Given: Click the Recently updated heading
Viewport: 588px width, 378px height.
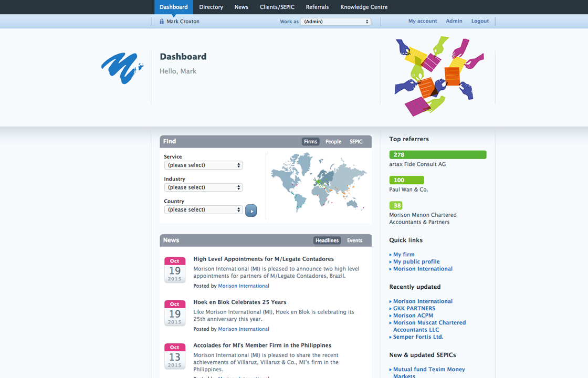Looking at the screenshot, I should (x=415, y=287).
